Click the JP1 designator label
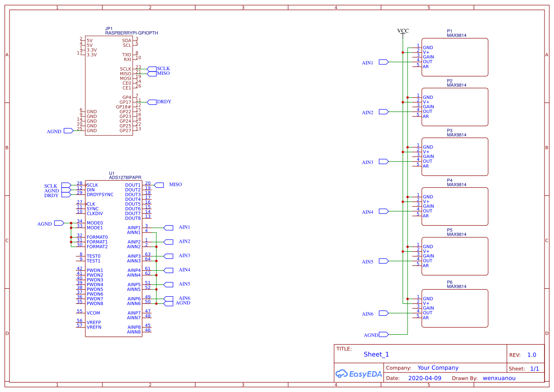Viewport: 554px width, 392px height. pyautogui.click(x=109, y=28)
